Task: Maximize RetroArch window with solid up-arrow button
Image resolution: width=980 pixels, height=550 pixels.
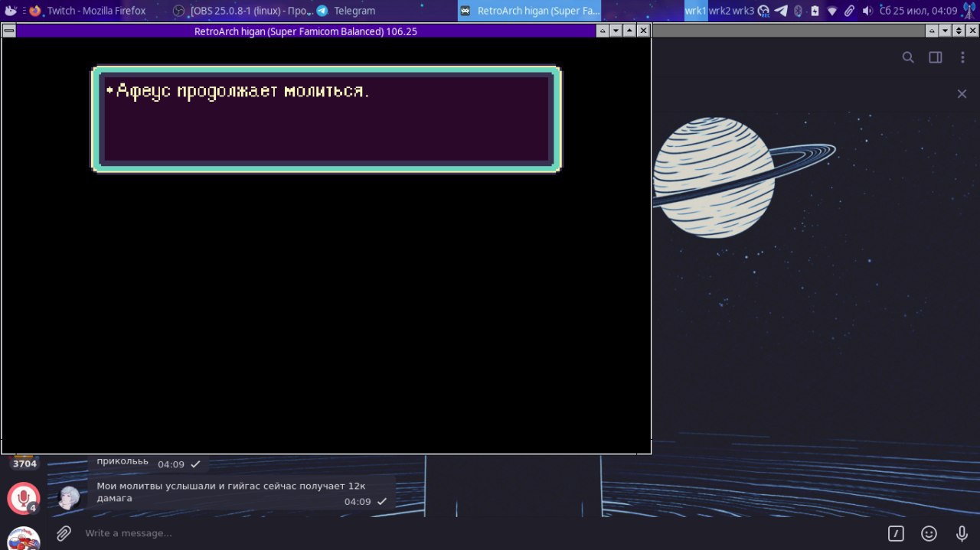Action: click(x=629, y=31)
